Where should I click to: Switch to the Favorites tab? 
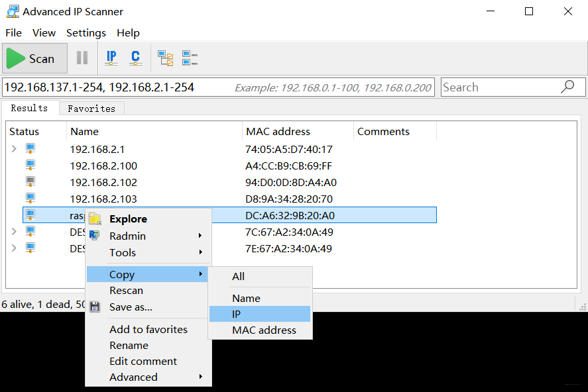point(91,109)
